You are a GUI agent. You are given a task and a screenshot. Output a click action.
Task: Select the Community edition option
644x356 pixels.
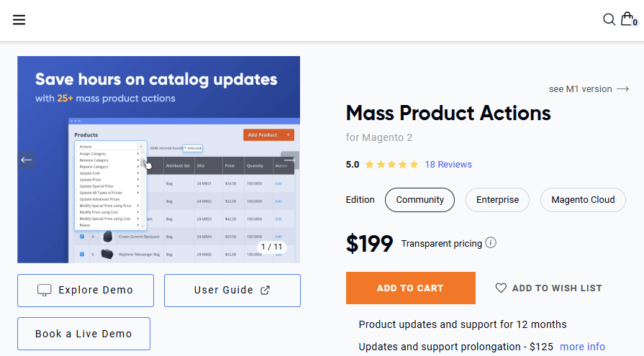click(419, 200)
